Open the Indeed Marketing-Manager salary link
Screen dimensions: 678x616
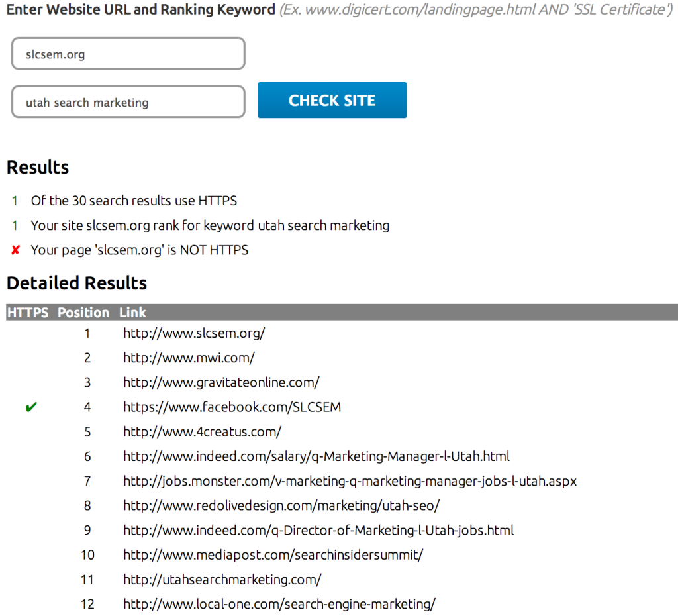(316, 456)
